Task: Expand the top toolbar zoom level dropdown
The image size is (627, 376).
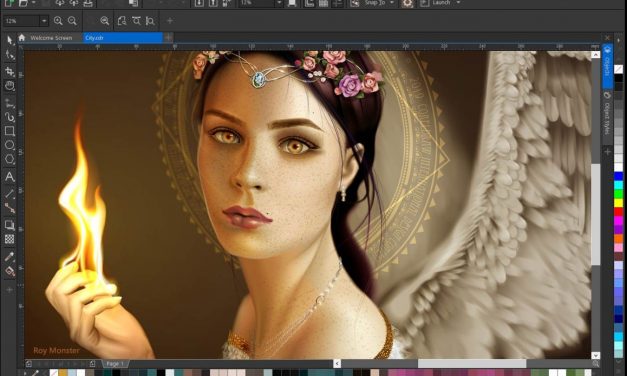Action: pyautogui.click(x=279, y=3)
